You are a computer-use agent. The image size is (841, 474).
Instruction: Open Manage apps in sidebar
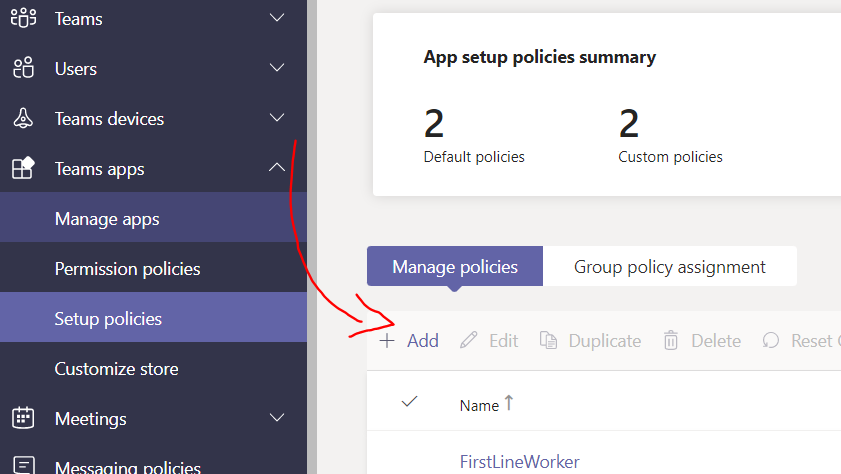(x=153, y=218)
